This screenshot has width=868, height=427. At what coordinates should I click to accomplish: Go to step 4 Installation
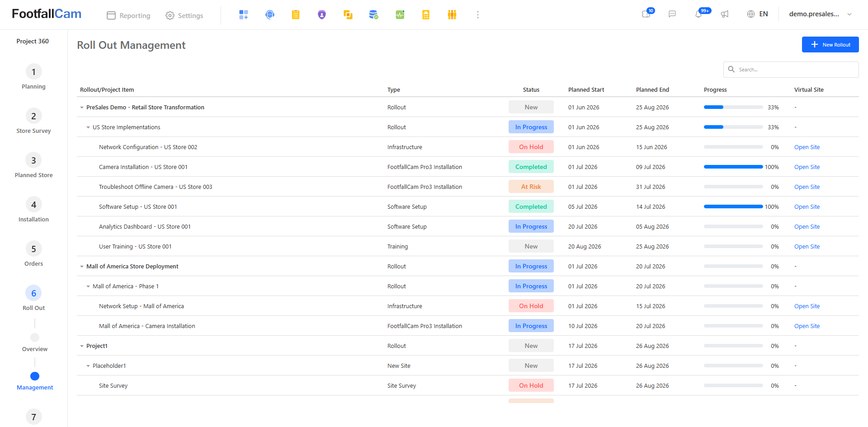click(33, 210)
